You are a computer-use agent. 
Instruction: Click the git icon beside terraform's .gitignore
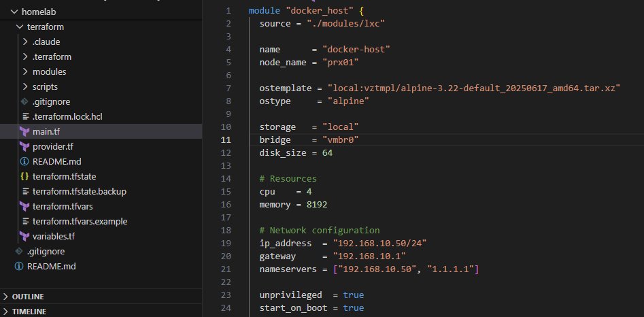click(24, 101)
